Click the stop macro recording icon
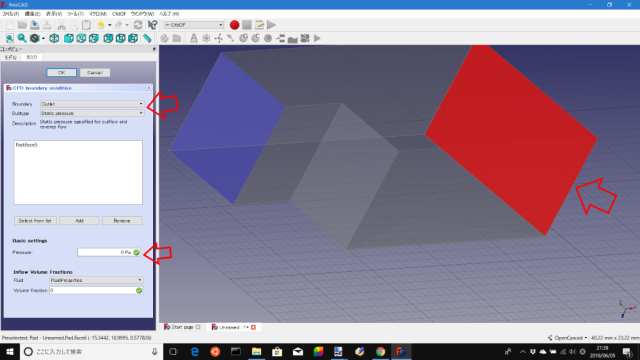 (247, 25)
